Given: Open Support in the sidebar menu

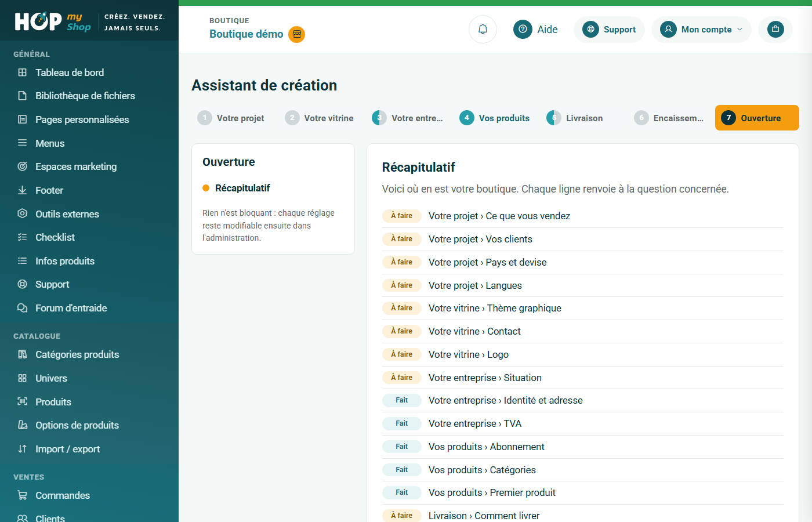Looking at the screenshot, I should pyautogui.click(x=52, y=284).
